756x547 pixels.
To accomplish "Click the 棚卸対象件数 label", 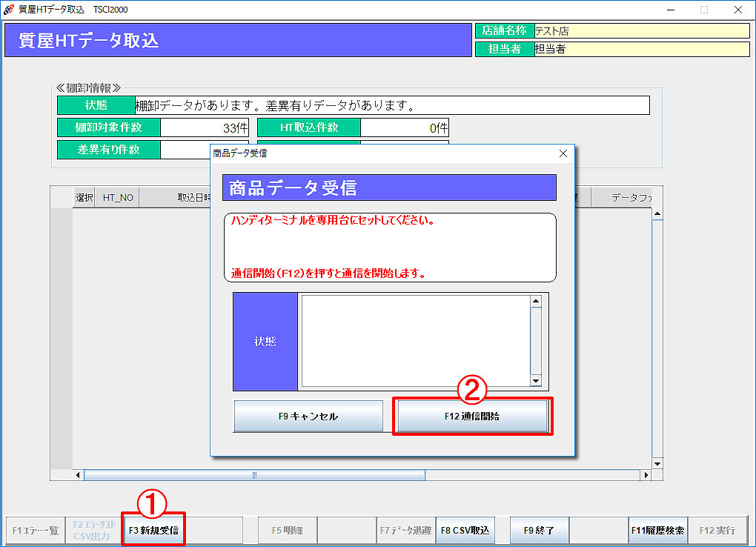I will tap(109, 127).
